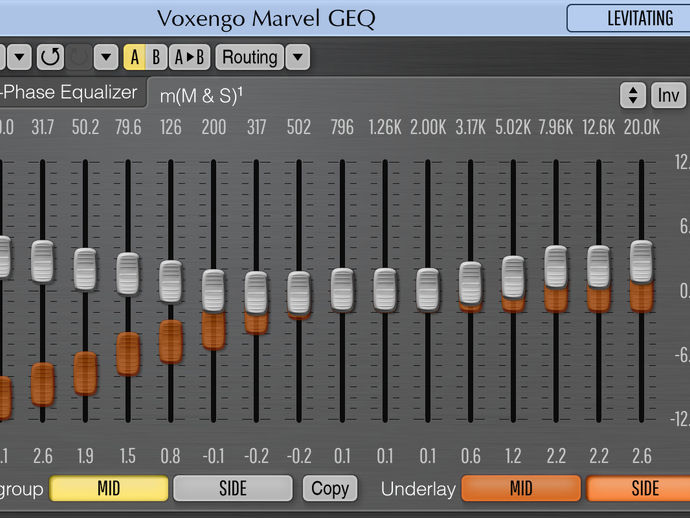The height and width of the screenshot is (518, 690).
Task: Click the 3.17K band gain value 0.6
Action: point(470,456)
